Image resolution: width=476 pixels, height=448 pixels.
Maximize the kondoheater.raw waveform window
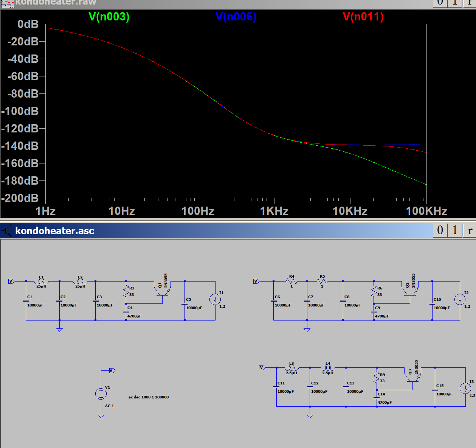(455, 3)
